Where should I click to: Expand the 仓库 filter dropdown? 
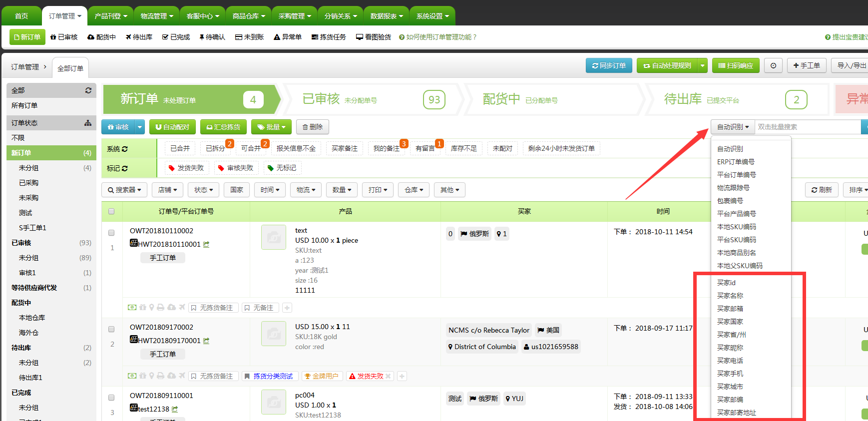[414, 190]
